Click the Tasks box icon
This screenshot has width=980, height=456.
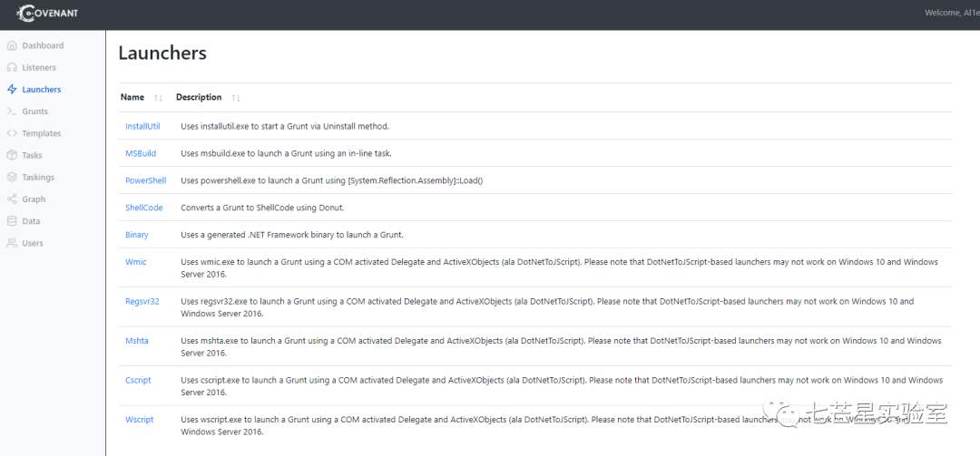12,156
